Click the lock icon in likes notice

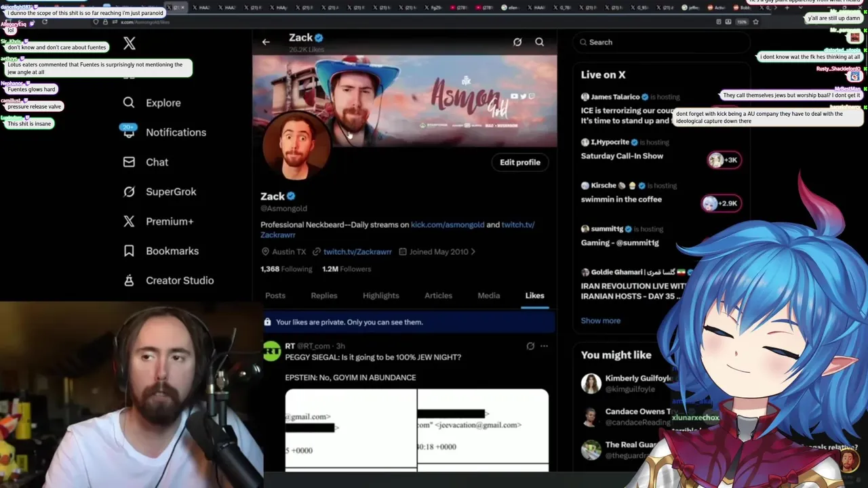point(267,322)
